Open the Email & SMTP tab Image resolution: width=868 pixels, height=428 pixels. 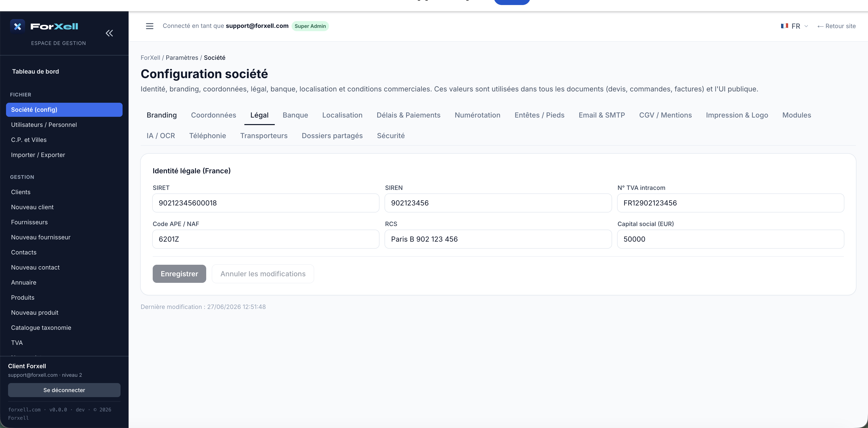pyautogui.click(x=602, y=115)
